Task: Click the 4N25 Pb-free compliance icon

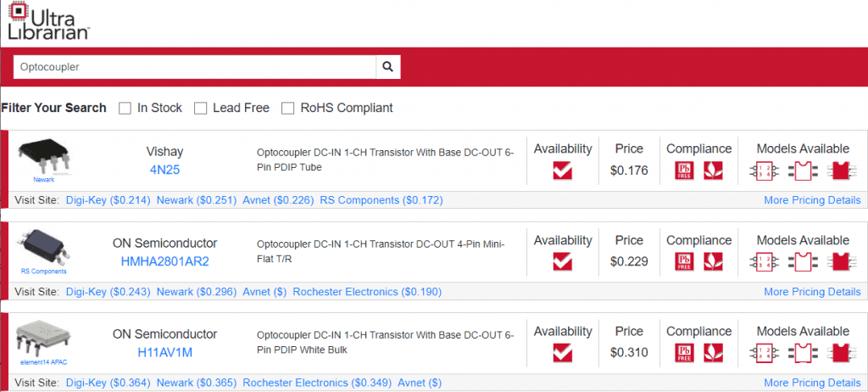Action: click(x=684, y=171)
